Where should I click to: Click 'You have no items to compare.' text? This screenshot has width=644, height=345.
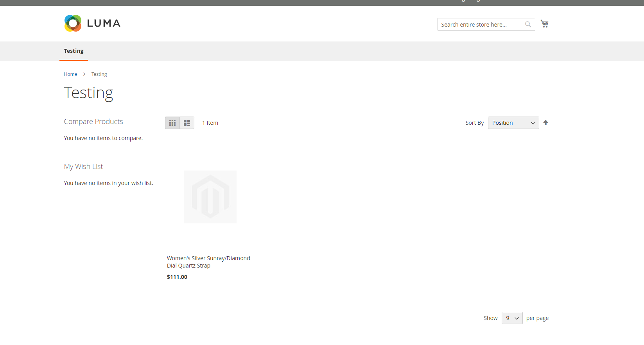coord(103,138)
